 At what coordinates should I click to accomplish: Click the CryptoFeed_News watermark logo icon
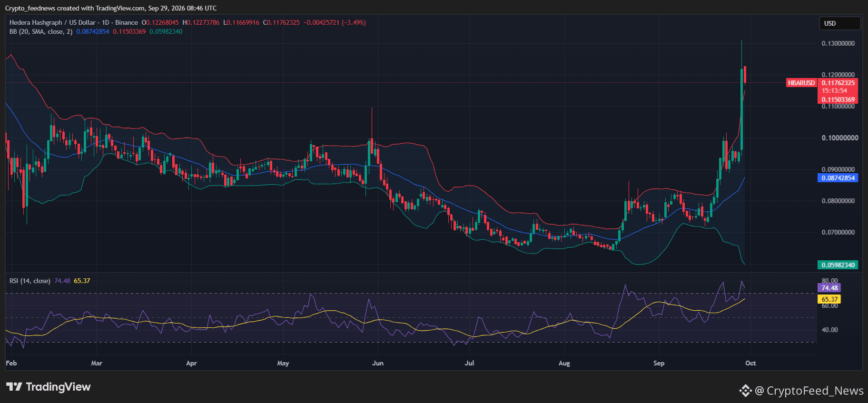745,391
